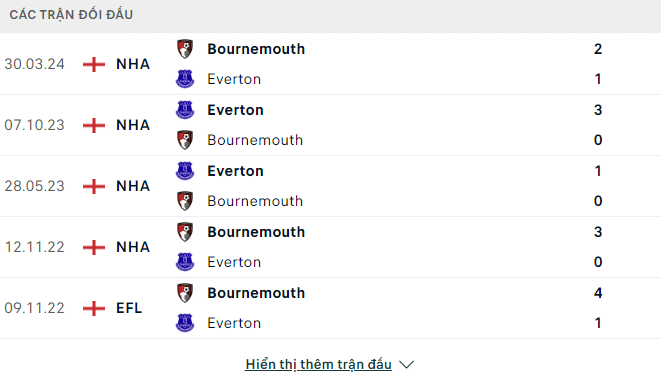Open the EFL competition label
The image size is (661, 379).
[129, 308]
